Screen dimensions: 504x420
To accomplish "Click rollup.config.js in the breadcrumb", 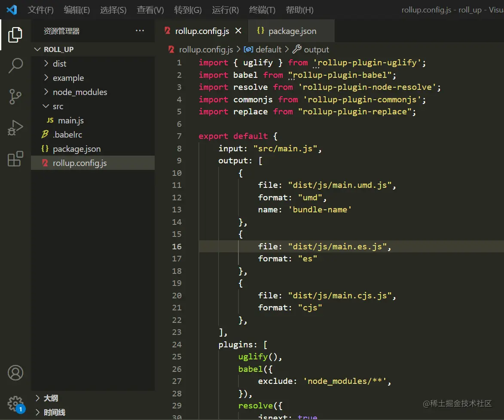I will [206, 49].
